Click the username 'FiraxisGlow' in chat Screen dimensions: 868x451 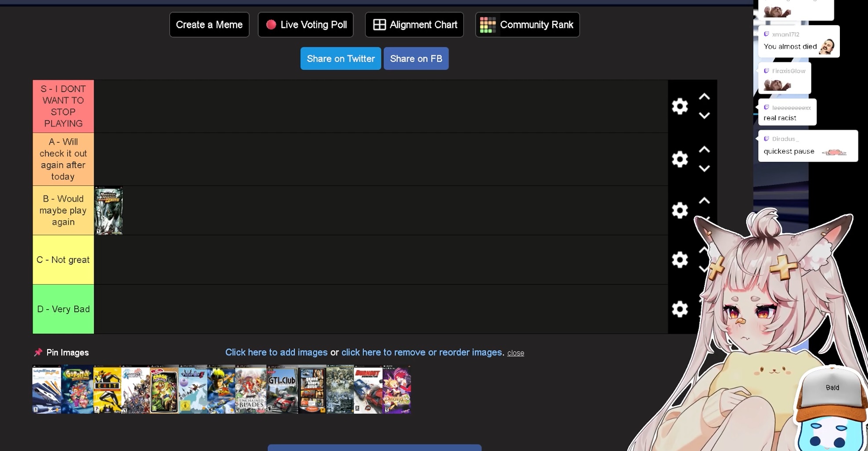[789, 71]
